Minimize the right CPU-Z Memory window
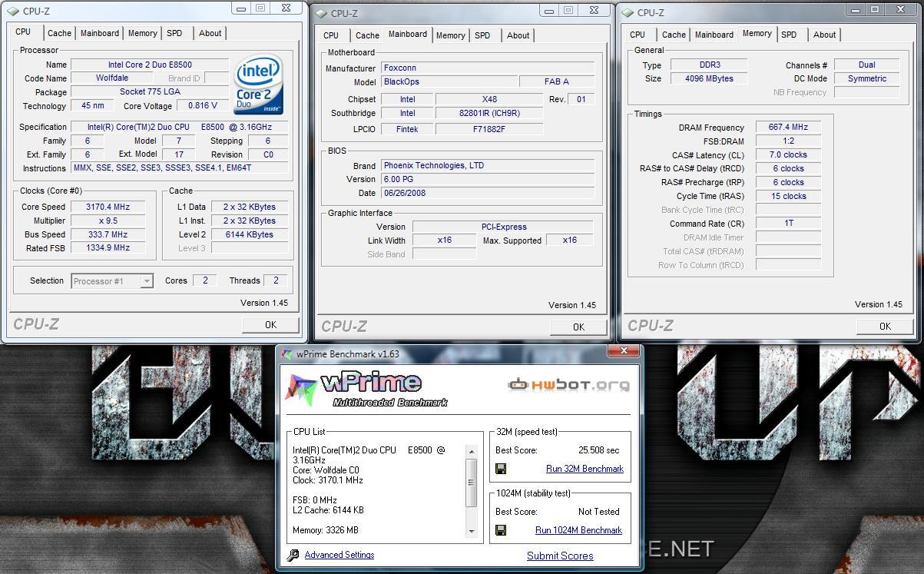The width and height of the screenshot is (924, 574). 856,9
